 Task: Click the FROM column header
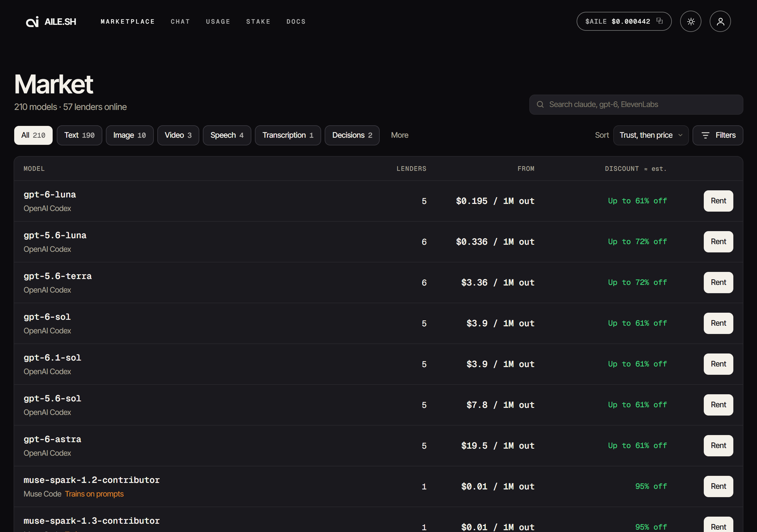pos(525,169)
